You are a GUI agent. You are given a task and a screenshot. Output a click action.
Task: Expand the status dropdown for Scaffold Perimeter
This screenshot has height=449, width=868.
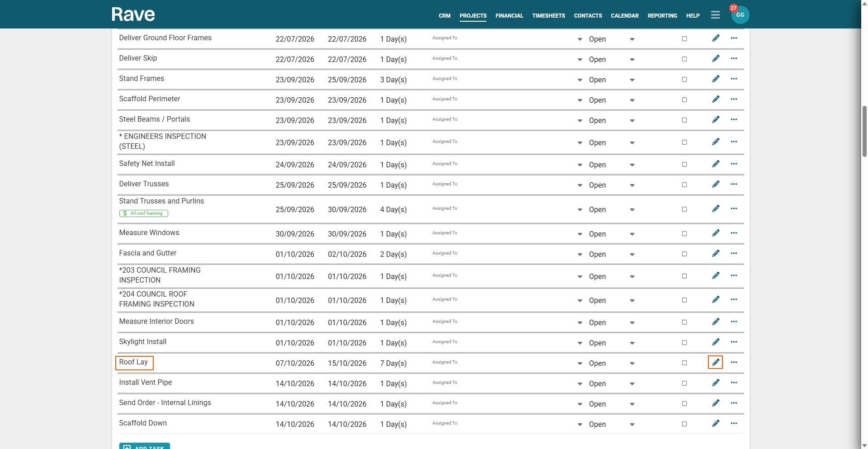tap(632, 100)
